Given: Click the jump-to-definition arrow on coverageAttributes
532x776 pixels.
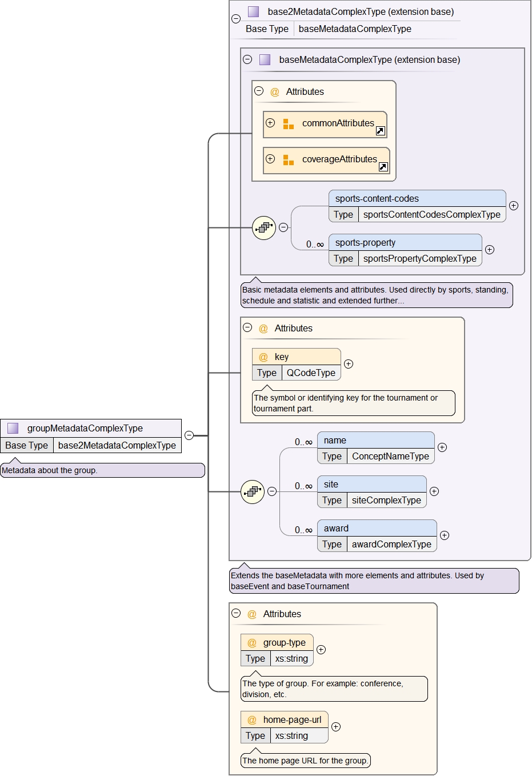Looking at the screenshot, I should (383, 168).
